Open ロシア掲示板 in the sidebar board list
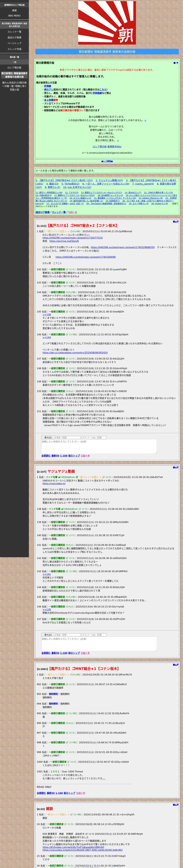The image size is (183, 868). [14, 68]
